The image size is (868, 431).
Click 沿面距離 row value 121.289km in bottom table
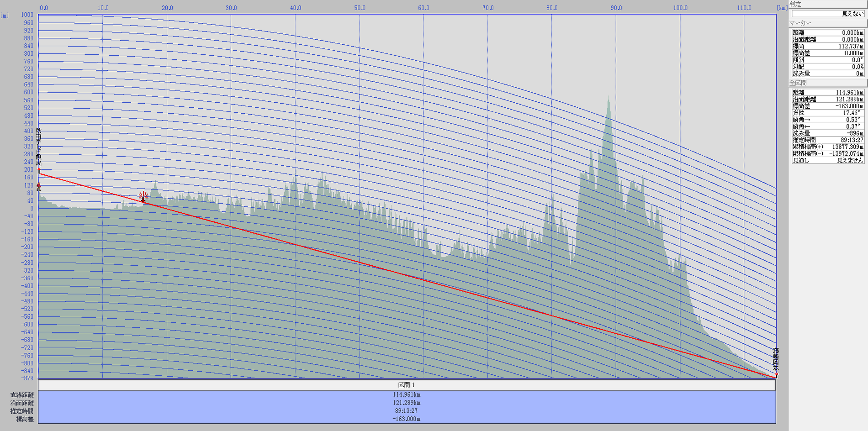tap(407, 403)
